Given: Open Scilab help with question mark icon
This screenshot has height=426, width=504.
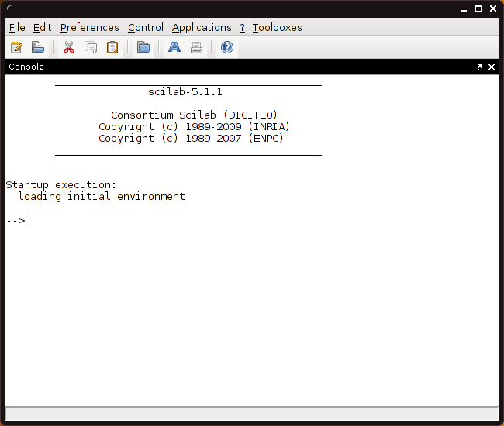Looking at the screenshot, I should (x=227, y=47).
